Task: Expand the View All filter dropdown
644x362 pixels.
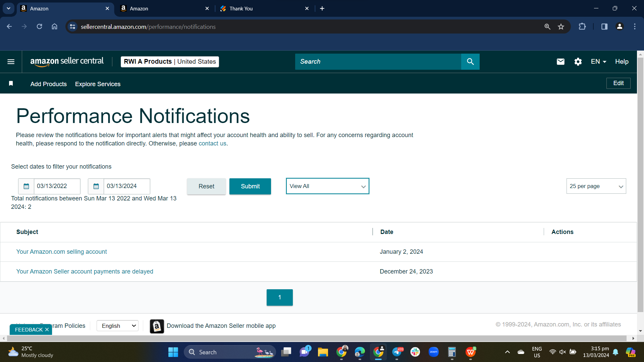Action: click(327, 186)
